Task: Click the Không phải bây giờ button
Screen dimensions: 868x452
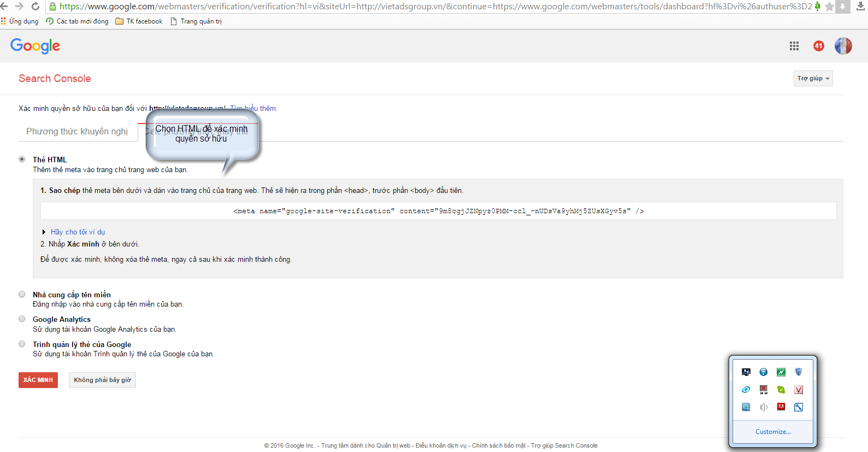Action: pos(102,380)
